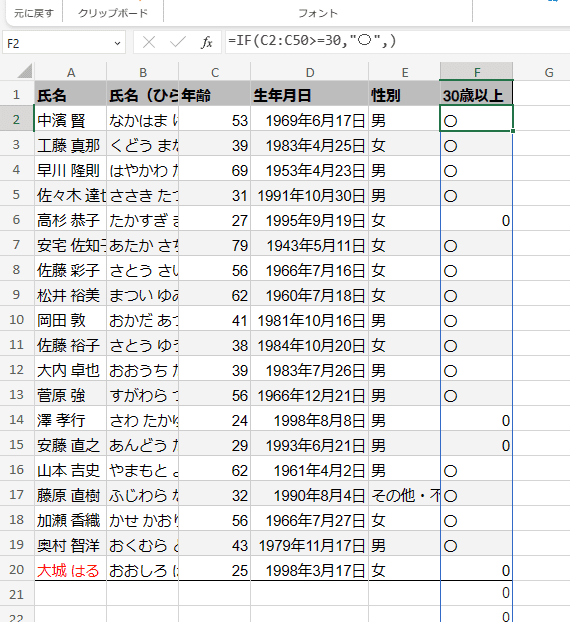Screen dimensions: 570x622
Task: Select column G header
Action: coord(549,72)
